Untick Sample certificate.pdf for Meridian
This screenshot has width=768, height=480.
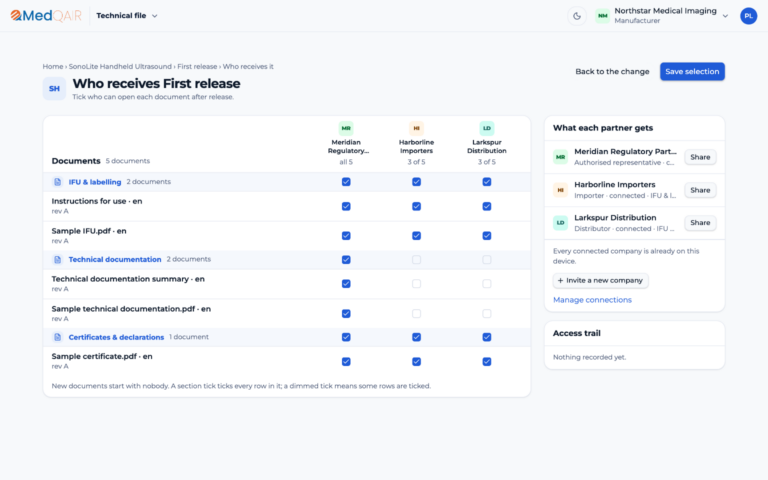346,361
